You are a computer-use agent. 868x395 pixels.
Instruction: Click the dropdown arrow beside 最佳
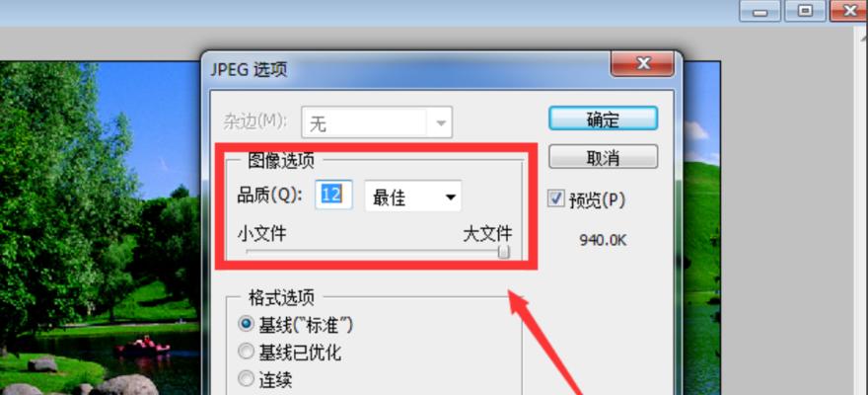[x=450, y=197]
